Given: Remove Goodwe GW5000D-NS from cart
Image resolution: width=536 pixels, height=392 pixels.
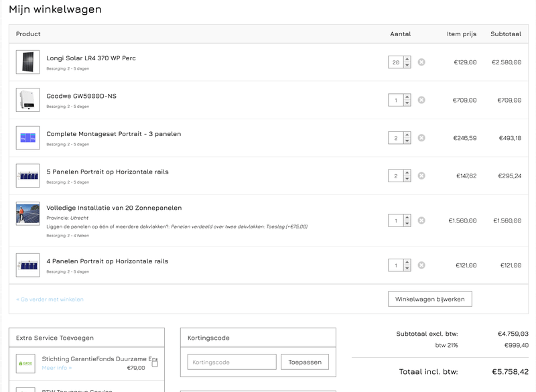Looking at the screenshot, I should (x=421, y=100).
